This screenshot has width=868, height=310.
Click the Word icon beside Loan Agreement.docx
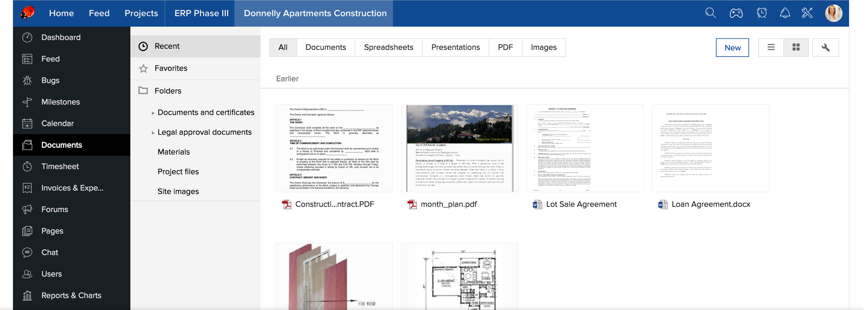[663, 204]
